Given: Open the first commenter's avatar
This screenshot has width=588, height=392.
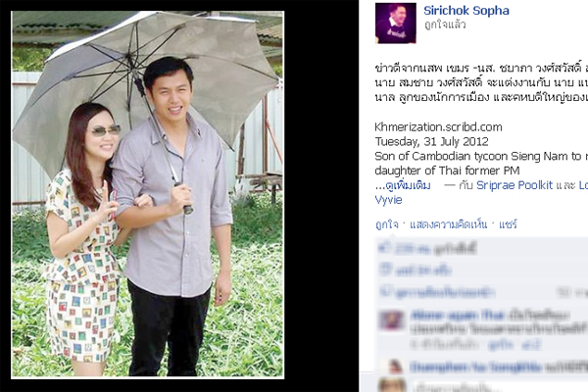Looking at the screenshot, I should click(x=392, y=320).
